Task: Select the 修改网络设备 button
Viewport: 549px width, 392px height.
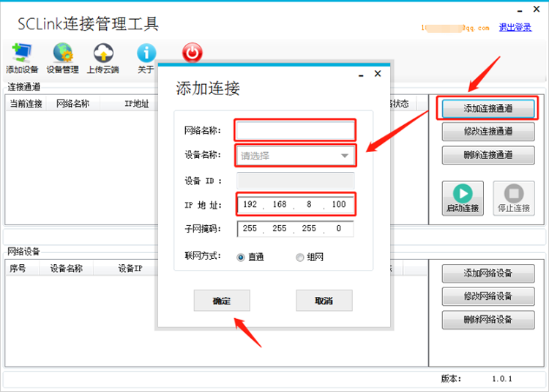Action: point(488,296)
